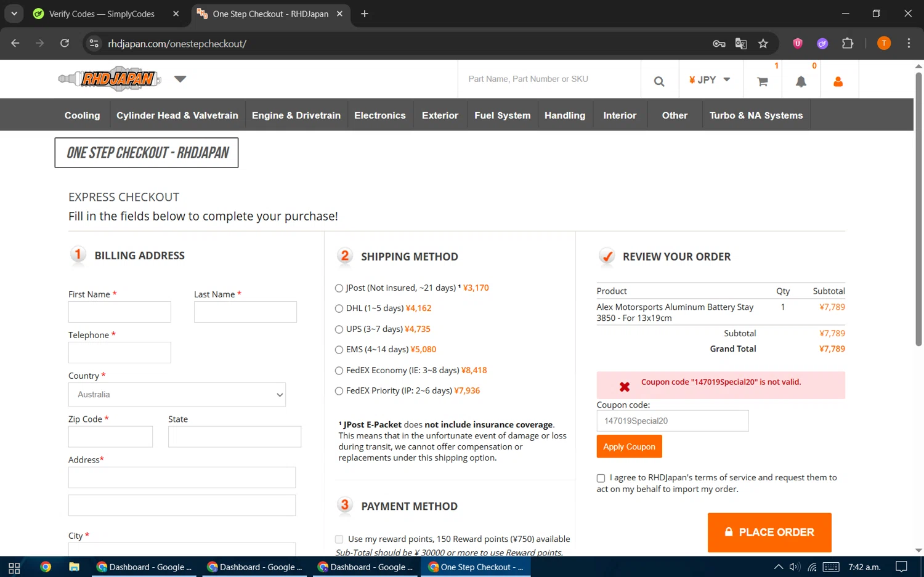Open the Interior menu
924x577 pixels.
point(620,115)
